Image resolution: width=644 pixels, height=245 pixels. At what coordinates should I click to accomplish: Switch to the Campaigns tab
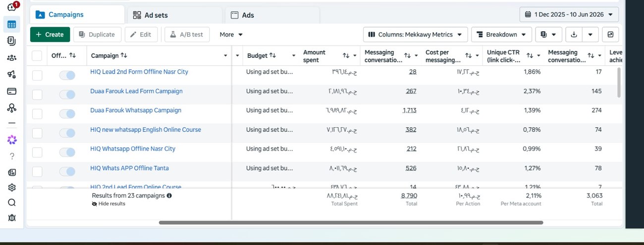(x=77, y=15)
